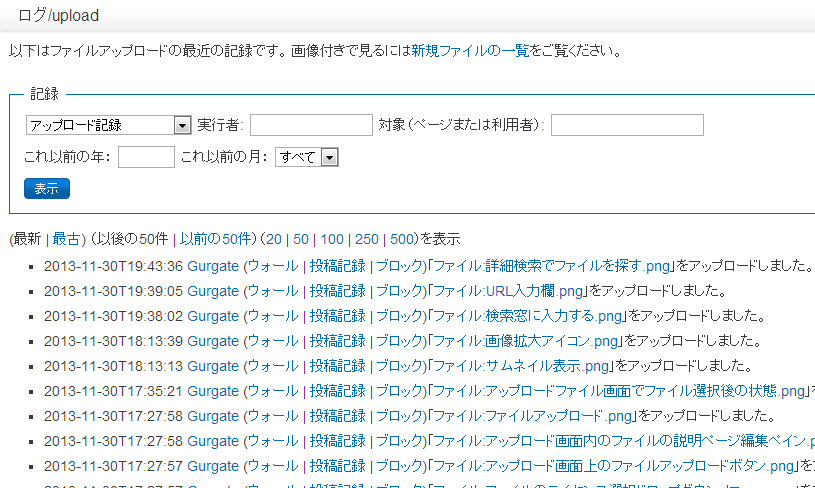Open ウォール link in 19:38:02 entry
The image size is (815, 488).
(273, 316)
